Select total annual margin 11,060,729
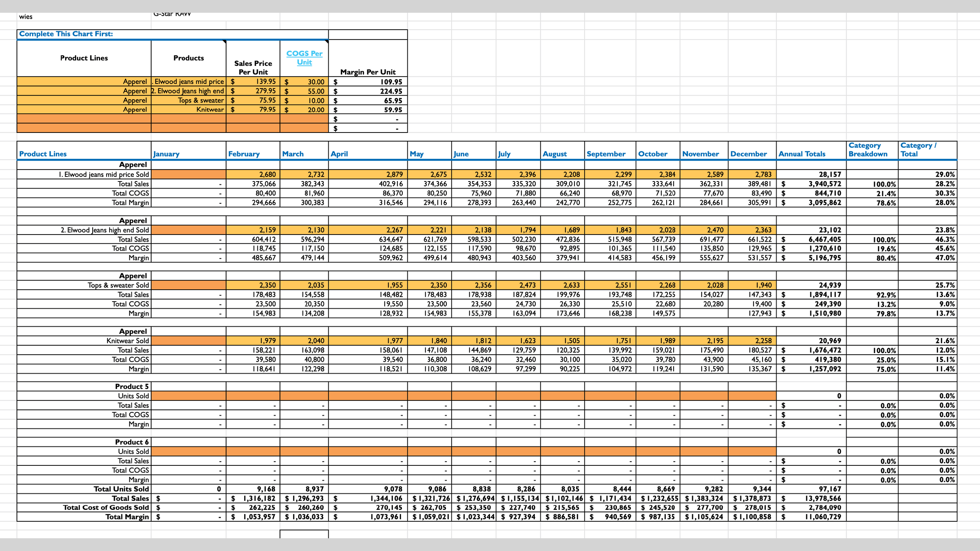This screenshot has width=980, height=551. [x=811, y=517]
